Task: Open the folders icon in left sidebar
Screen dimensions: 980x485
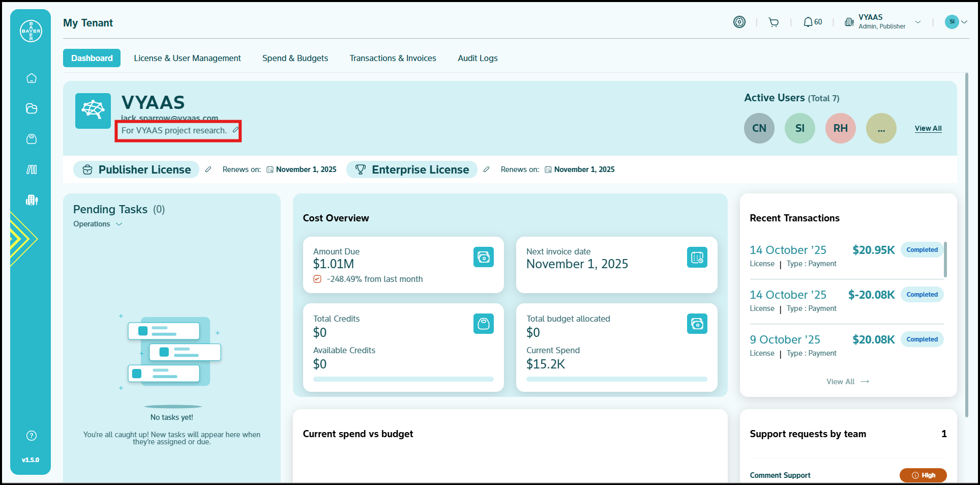Action: [32, 108]
